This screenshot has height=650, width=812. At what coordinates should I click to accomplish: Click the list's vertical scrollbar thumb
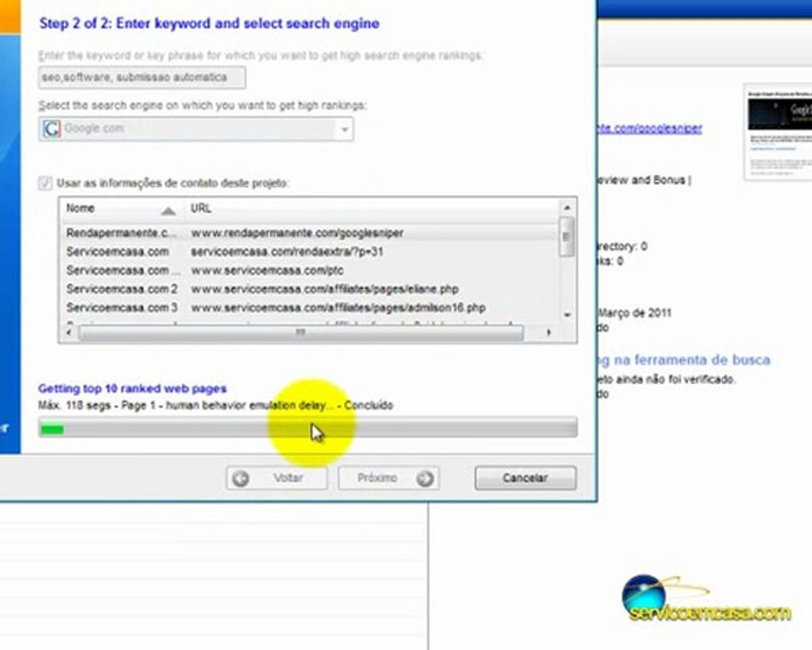(567, 237)
